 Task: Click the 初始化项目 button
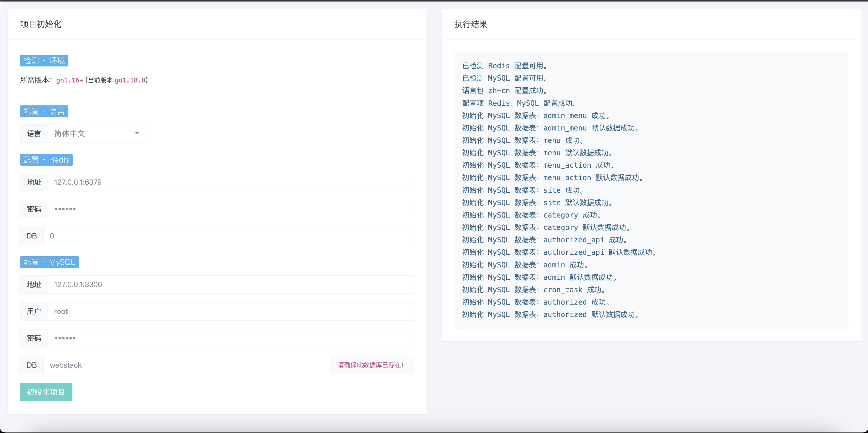pyautogui.click(x=46, y=392)
